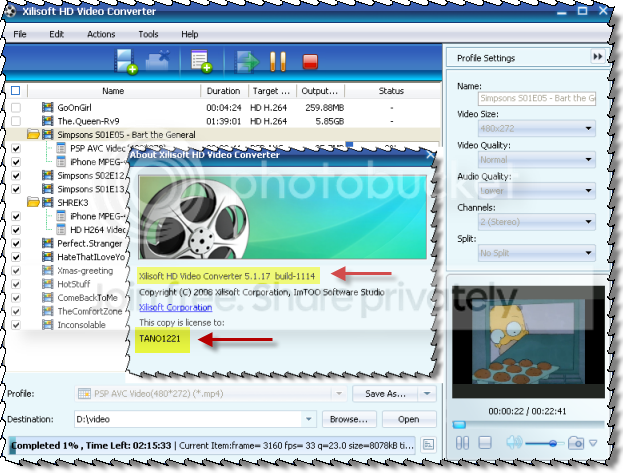
Task: Pause conversion with the orange bars icon
Action: tap(278, 62)
